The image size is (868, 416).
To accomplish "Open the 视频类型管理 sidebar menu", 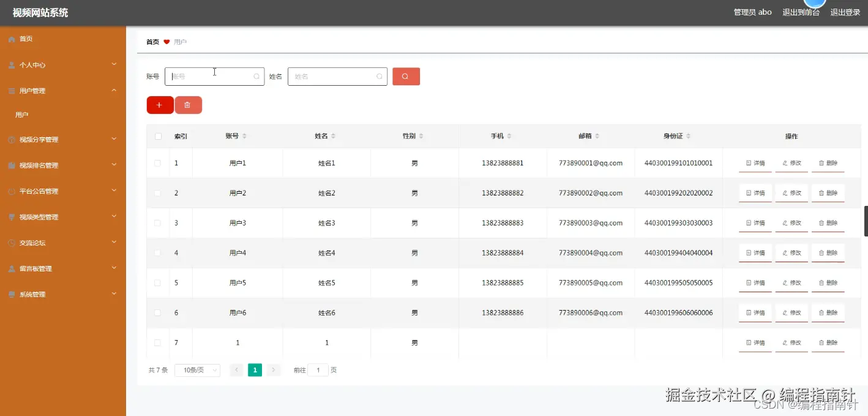I will [63, 217].
